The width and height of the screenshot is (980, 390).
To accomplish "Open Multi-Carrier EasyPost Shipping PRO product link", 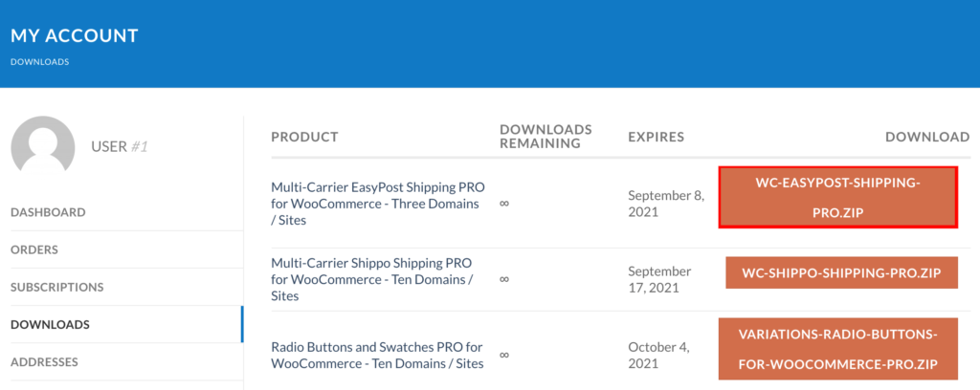I will [x=377, y=204].
